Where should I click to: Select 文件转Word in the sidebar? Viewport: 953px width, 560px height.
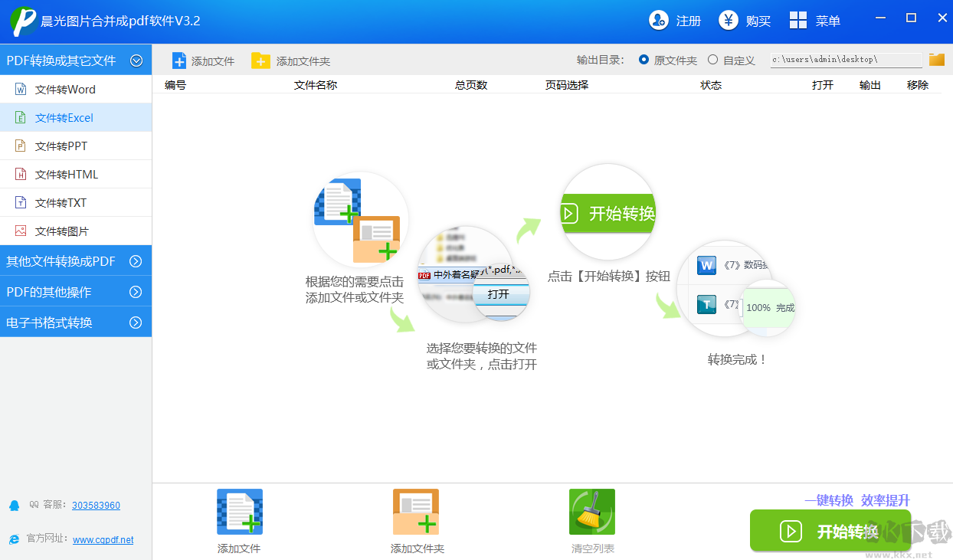pos(65,90)
